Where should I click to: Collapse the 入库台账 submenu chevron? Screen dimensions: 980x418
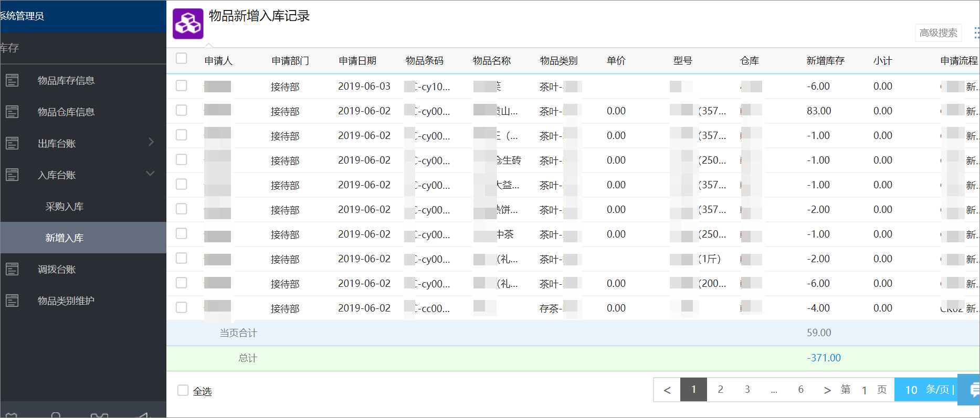click(151, 174)
